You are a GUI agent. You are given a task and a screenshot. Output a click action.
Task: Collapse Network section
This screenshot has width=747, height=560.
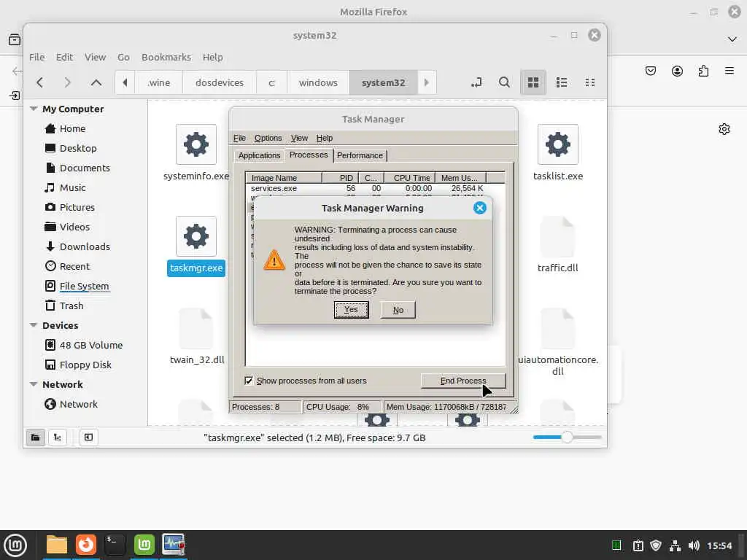click(x=34, y=384)
